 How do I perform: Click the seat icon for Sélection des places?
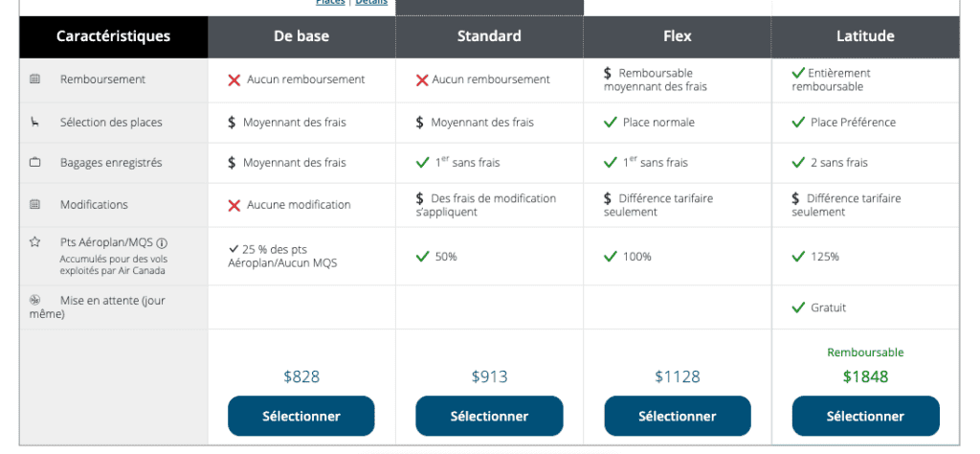(35, 123)
